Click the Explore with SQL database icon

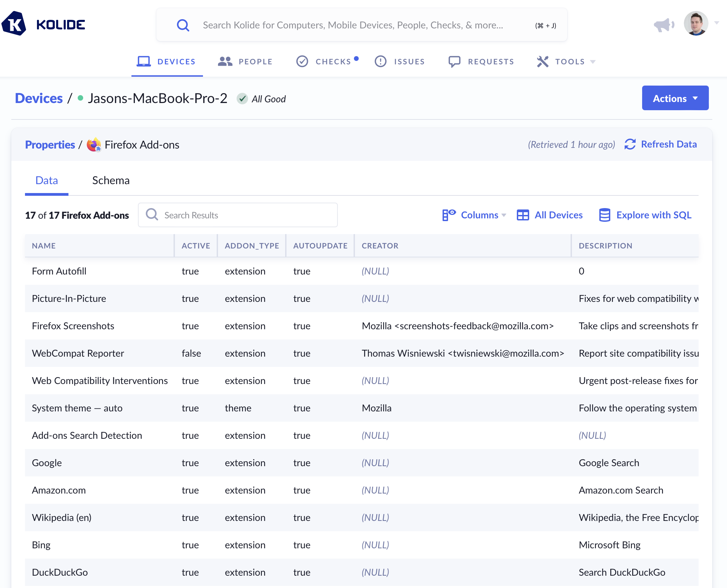pos(604,215)
